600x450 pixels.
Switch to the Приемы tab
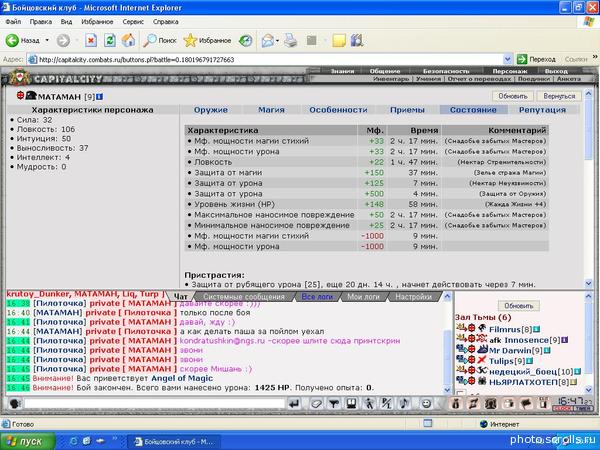tap(407, 110)
